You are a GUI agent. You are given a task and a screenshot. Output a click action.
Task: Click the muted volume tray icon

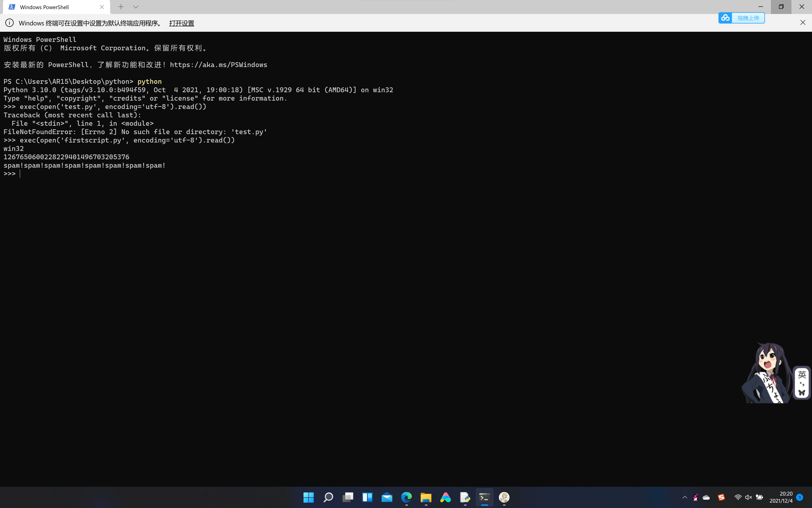(749, 497)
